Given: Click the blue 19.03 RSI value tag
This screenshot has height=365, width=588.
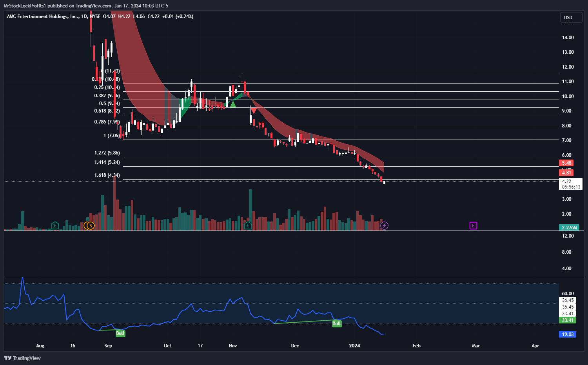Looking at the screenshot, I should pos(567,334).
